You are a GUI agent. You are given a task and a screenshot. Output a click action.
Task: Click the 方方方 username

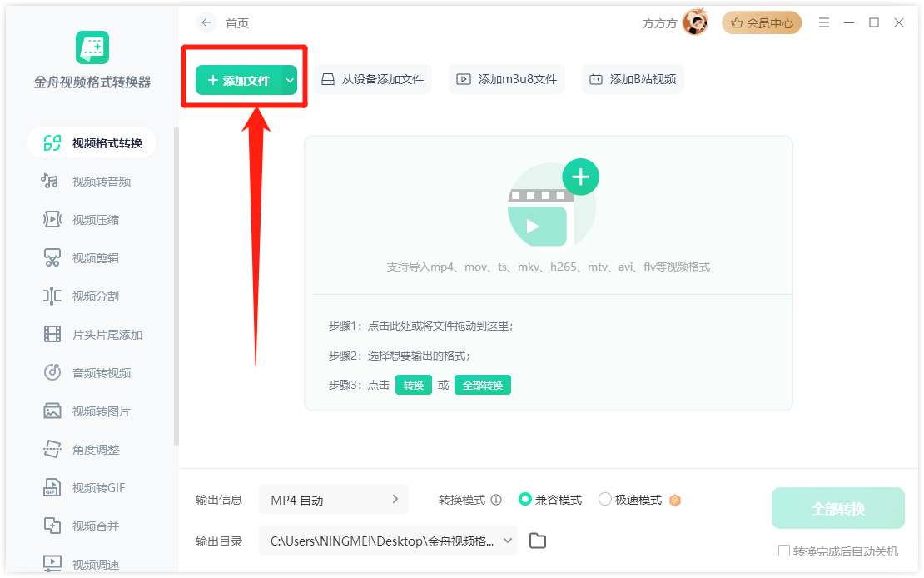[x=659, y=23]
